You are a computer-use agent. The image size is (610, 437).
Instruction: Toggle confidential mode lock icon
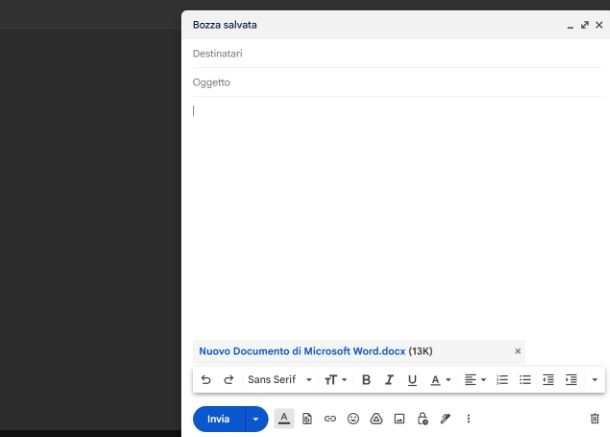pos(423,419)
